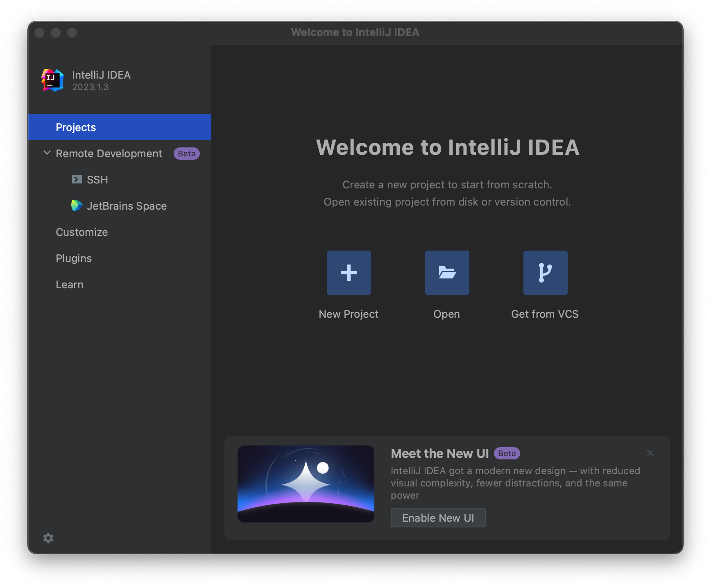Go to the Plugins section
The height and width of the screenshot is (588, 711).
[x=120, y=258]
